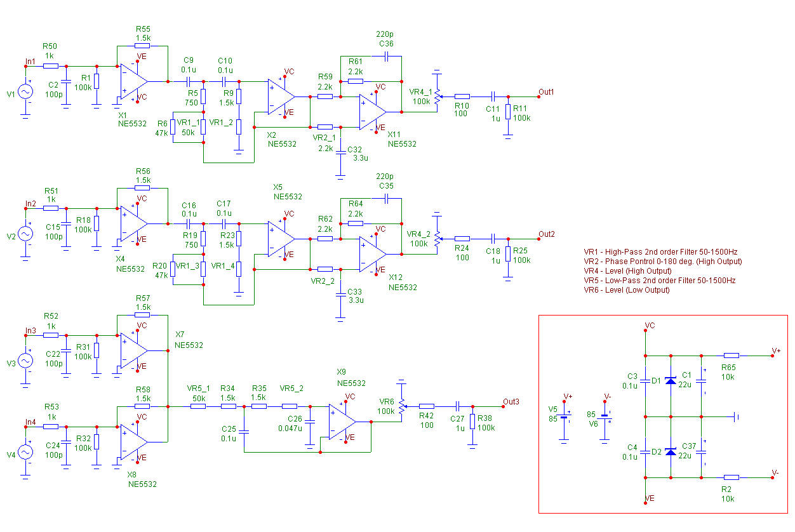Viewport: 795px width, 532px height.
Task: Click the VR4_1 100k potentiometer symbol
Action: pyautogui.click(x=437, y=96)
